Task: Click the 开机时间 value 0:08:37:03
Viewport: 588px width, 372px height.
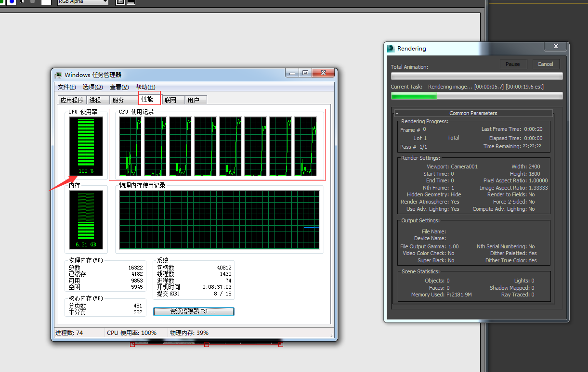Action: coord(217,287)
